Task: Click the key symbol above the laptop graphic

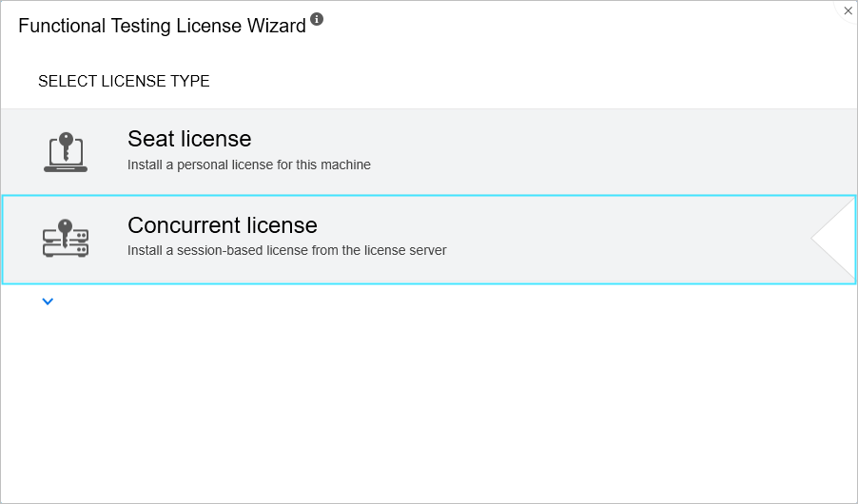Action: (x=66, y=140)
